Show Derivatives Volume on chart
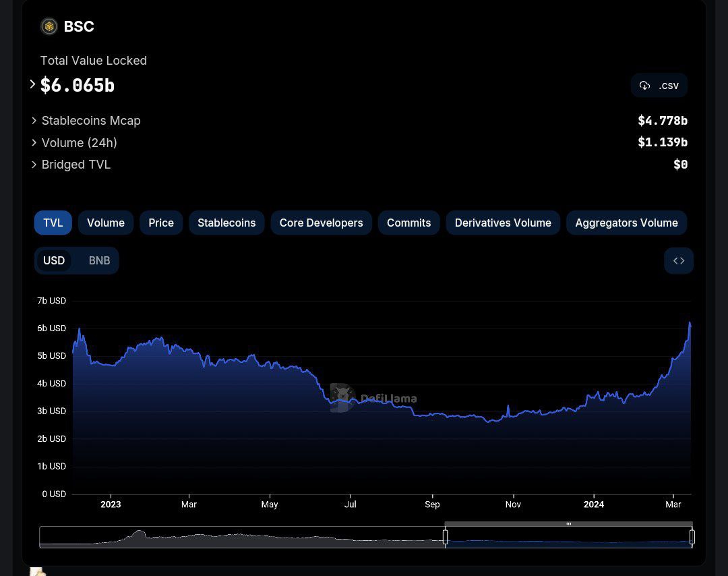The image size is (728, 576). pyautogui.click(x=503, y=223)
